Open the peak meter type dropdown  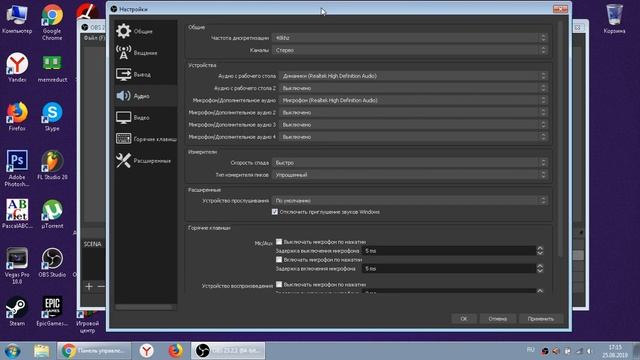(410, 175)
